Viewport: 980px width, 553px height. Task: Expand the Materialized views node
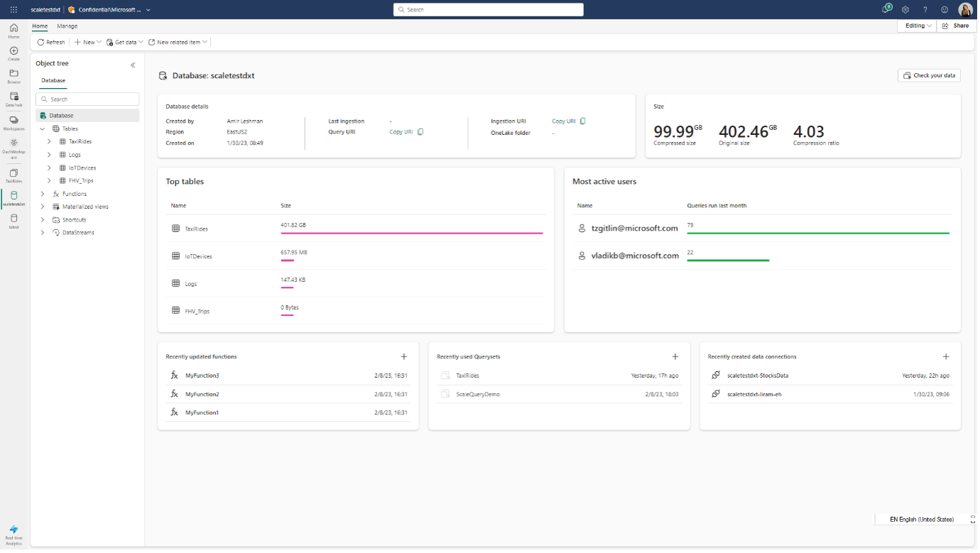(43, 207)
